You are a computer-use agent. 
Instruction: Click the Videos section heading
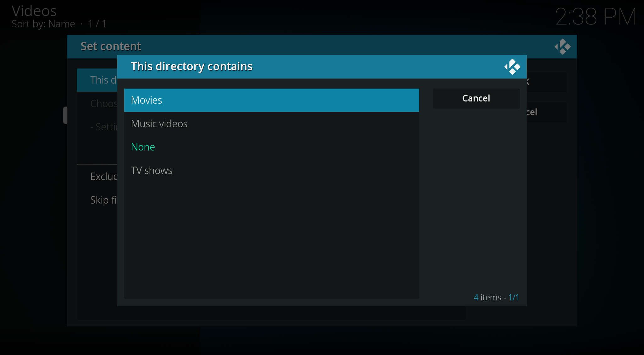coord(34,11)
